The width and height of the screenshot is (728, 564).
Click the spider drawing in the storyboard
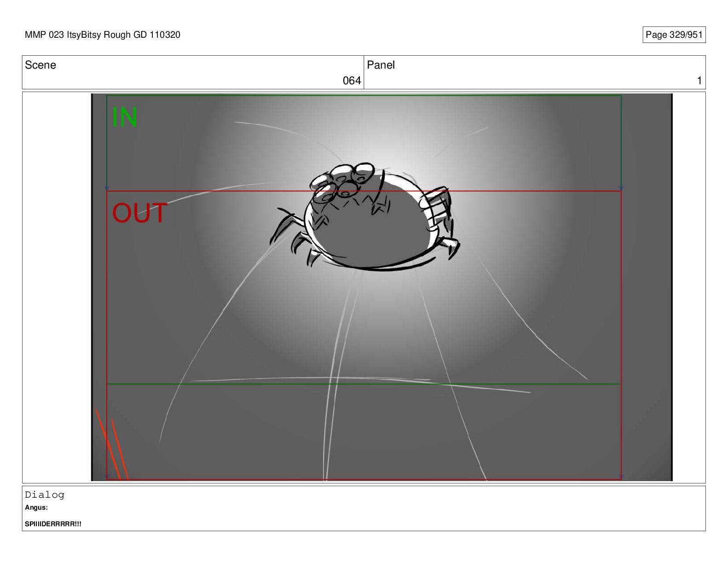[x=365, y=216]
